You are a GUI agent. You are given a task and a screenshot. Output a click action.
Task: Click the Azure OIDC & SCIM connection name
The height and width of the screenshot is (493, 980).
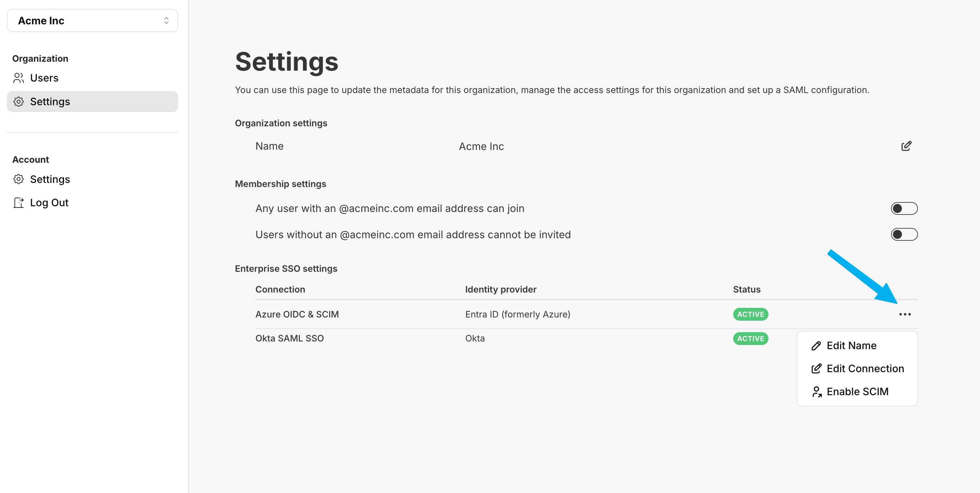[x=297, y=314]
